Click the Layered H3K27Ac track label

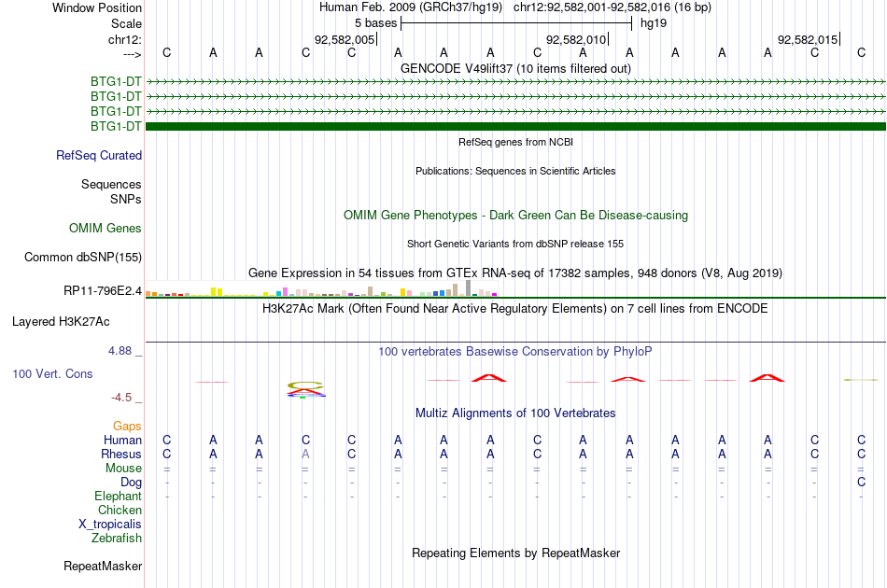point(61,322)
